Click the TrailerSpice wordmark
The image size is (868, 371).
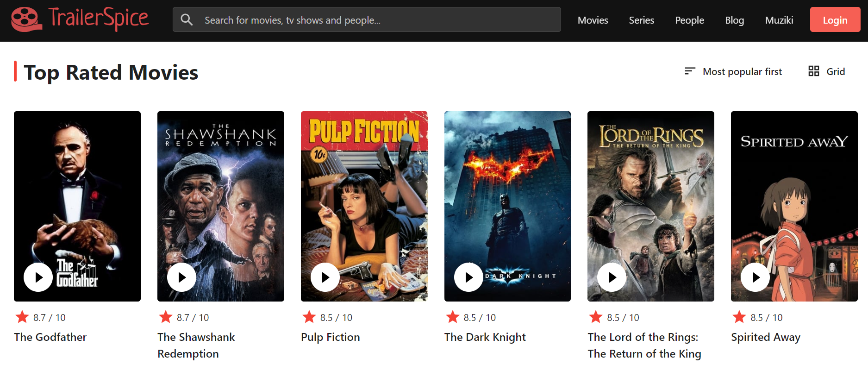pos(99,19)
